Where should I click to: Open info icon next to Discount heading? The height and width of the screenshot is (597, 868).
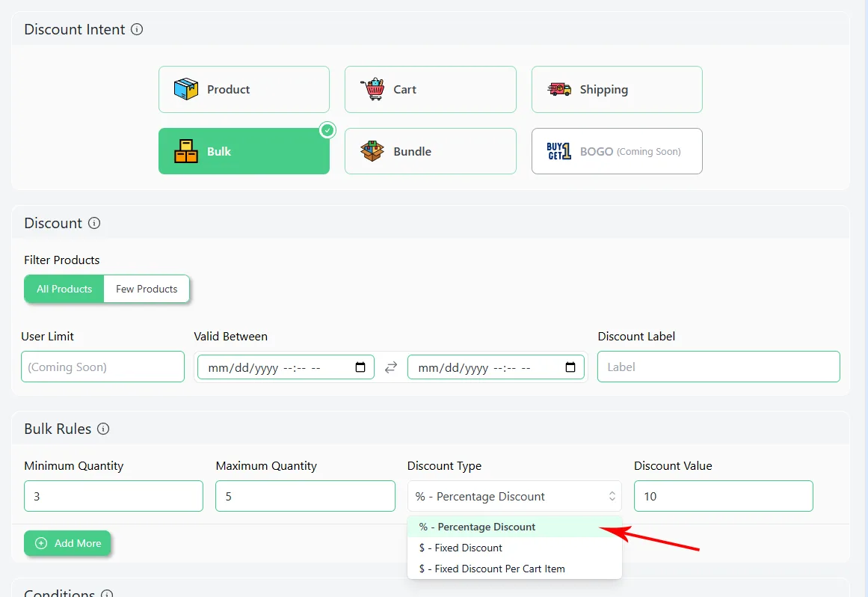(94, 223)
